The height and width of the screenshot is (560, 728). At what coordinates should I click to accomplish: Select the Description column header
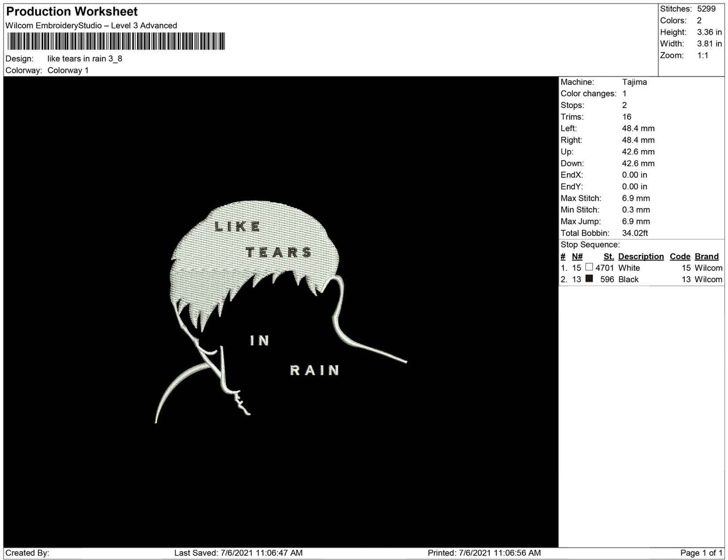pos(641,256)
